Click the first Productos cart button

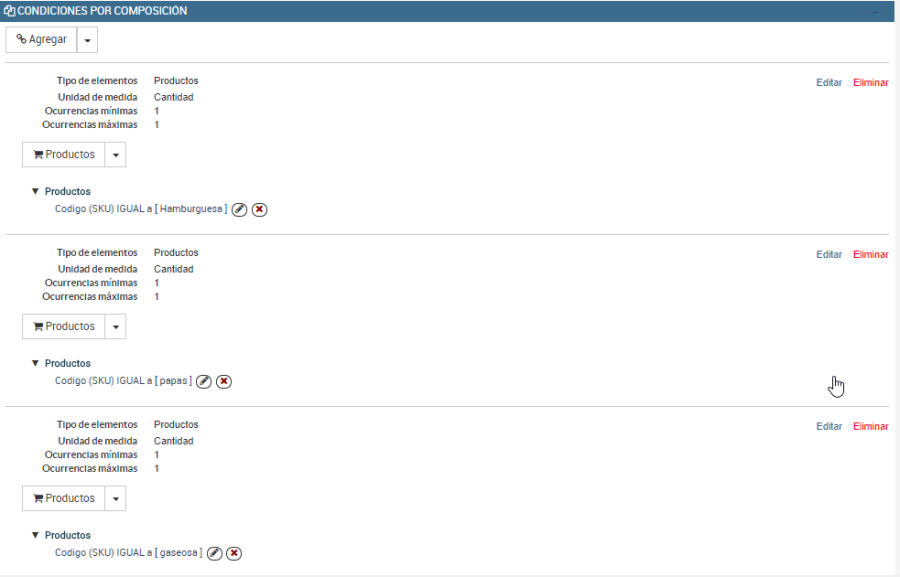pyautogui.click(x=64, y=154)
